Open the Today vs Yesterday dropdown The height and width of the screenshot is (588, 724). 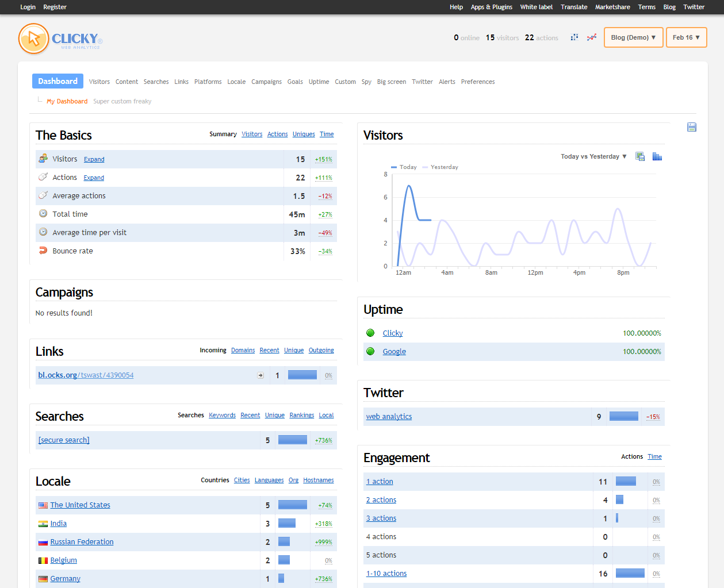click(x=593, y=156)
